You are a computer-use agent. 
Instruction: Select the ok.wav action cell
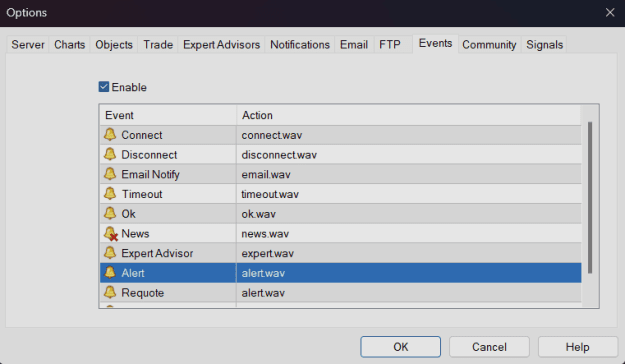409,214
